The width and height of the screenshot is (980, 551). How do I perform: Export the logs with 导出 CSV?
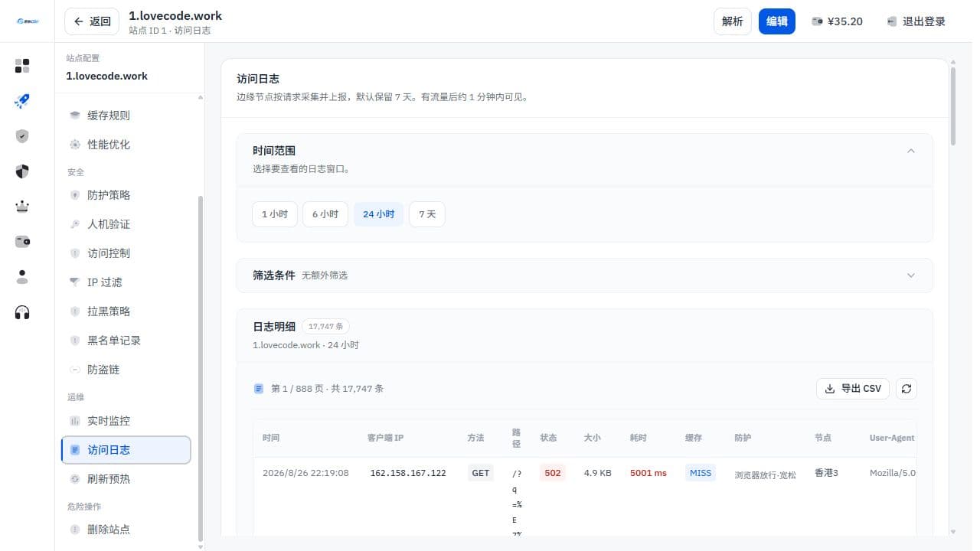tap(854, 389)
